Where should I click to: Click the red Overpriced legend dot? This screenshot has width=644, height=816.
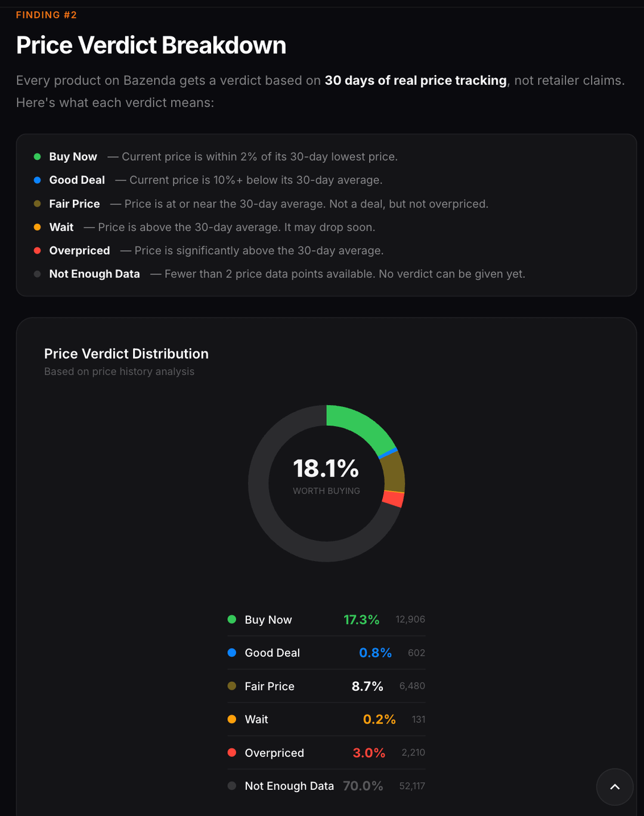pos(232,753)
